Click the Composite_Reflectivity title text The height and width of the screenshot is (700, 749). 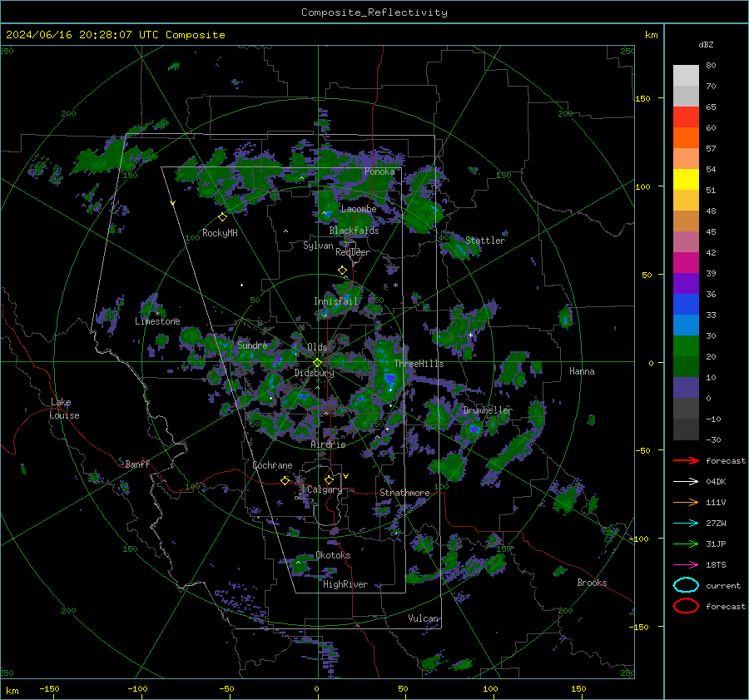point(374,12)
